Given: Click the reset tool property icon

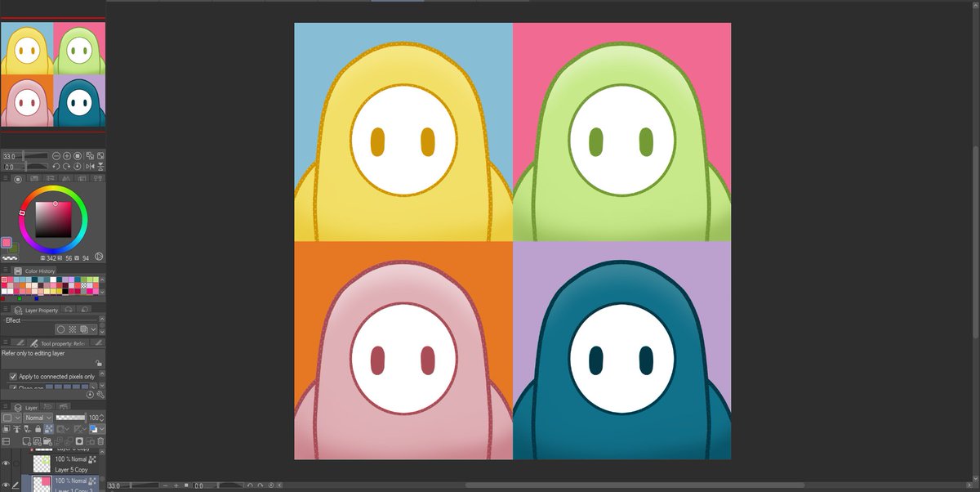Looking at the screenshot, I should [x=90, y=394].
